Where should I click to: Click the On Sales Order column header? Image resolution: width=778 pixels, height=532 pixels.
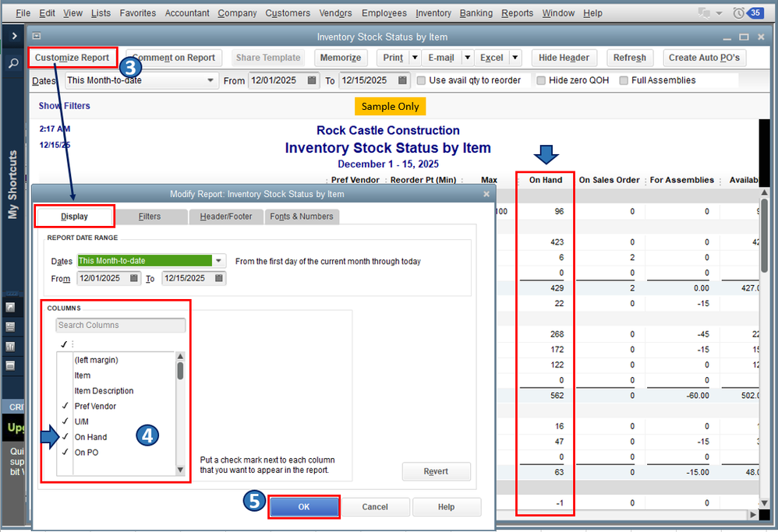pos(609,180)
